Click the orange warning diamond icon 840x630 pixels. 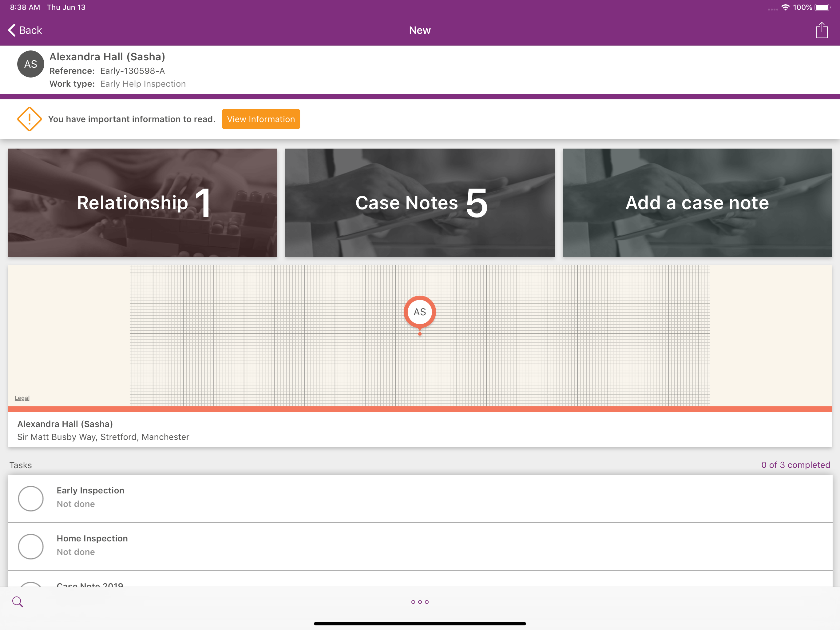(29, 119)
